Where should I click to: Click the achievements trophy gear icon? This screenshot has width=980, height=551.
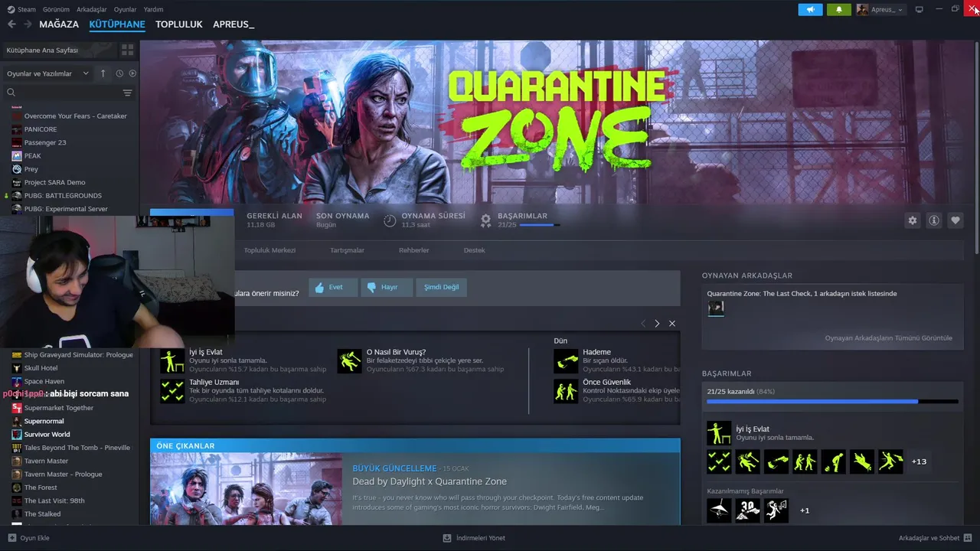point(485,220)
